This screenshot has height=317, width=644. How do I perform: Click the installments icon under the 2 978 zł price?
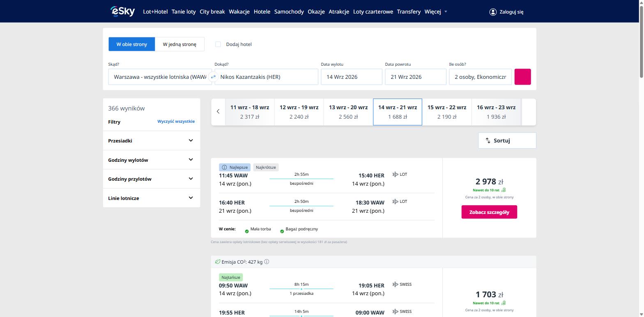click(x=504, y=190)
